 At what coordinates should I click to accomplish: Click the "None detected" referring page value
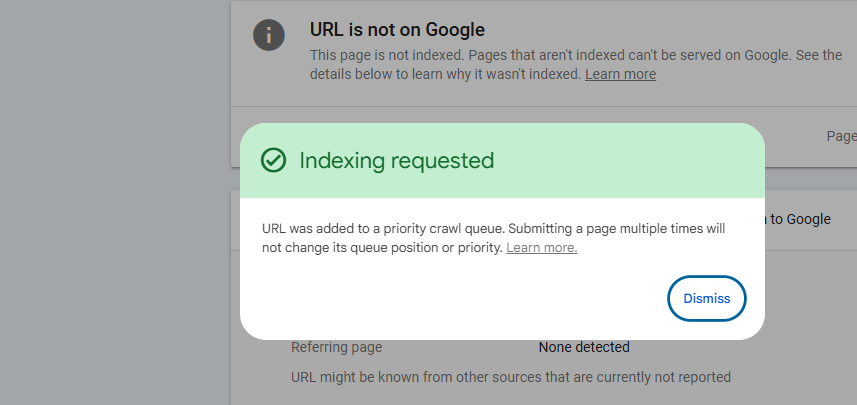pos(584,347)
